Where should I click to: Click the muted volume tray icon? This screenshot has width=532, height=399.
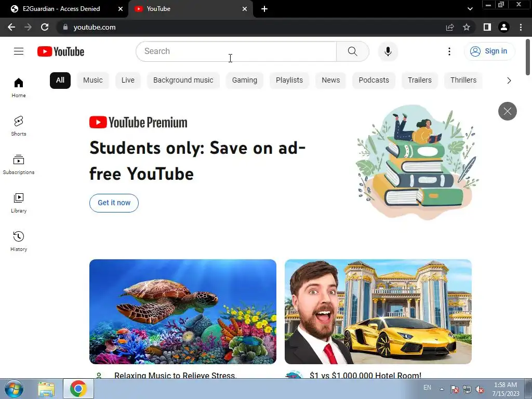pyautogui.click(x=480, y=389)
